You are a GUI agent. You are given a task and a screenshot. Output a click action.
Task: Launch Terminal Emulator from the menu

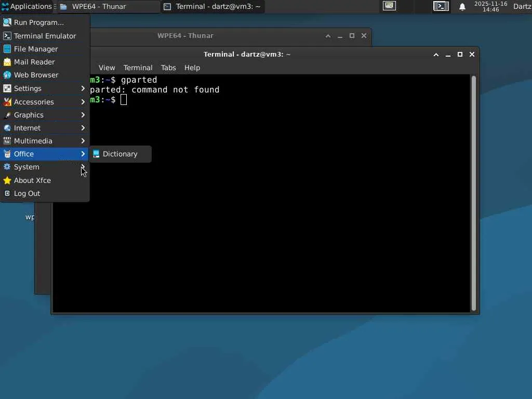[45, 36]
